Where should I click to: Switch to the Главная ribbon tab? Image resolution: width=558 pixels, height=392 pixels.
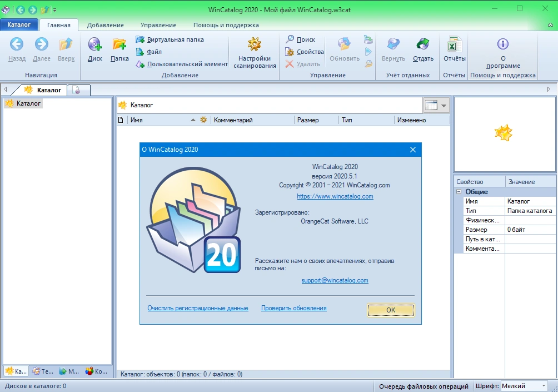coord(59,25)
